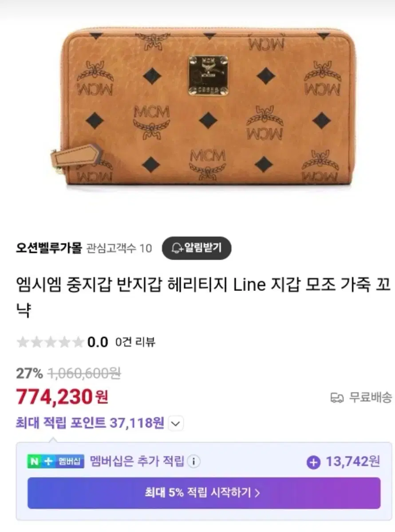Click the info icon beside 멤버십은 추가 적립
395x532 pixels.
(194, 462)
